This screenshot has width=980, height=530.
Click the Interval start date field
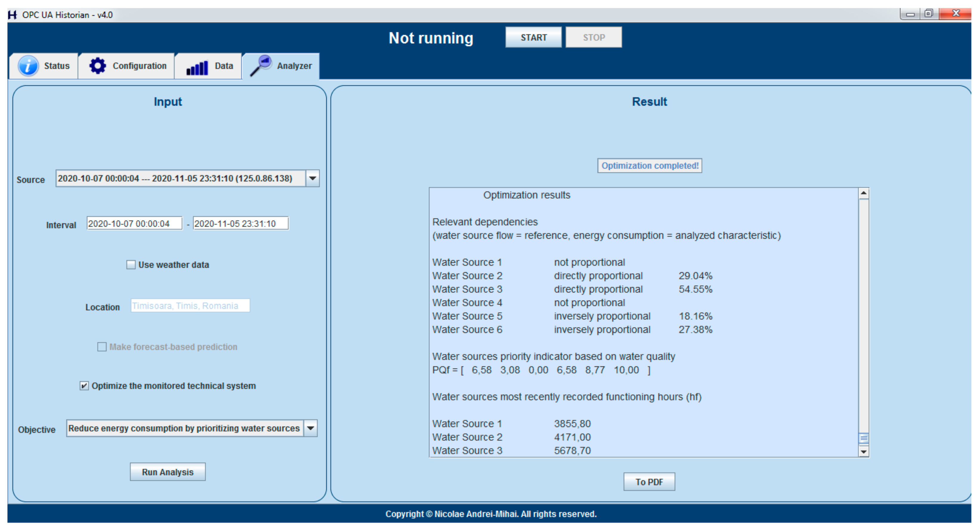coord(134,223)
